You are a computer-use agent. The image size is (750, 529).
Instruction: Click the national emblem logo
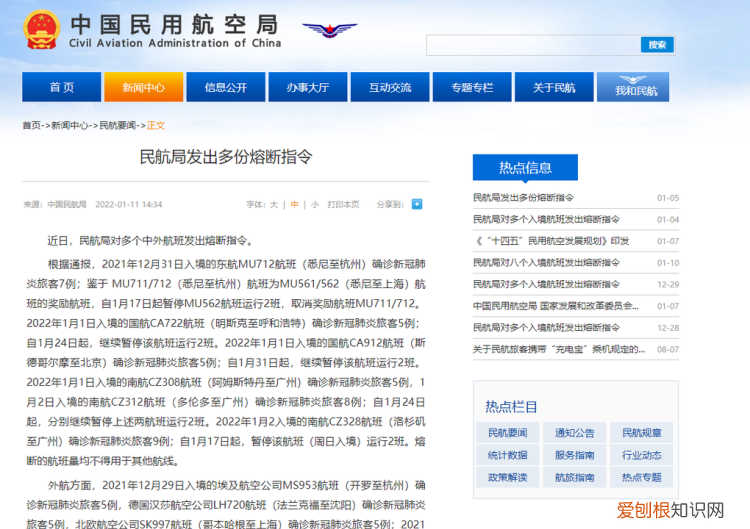coord(42,30)
